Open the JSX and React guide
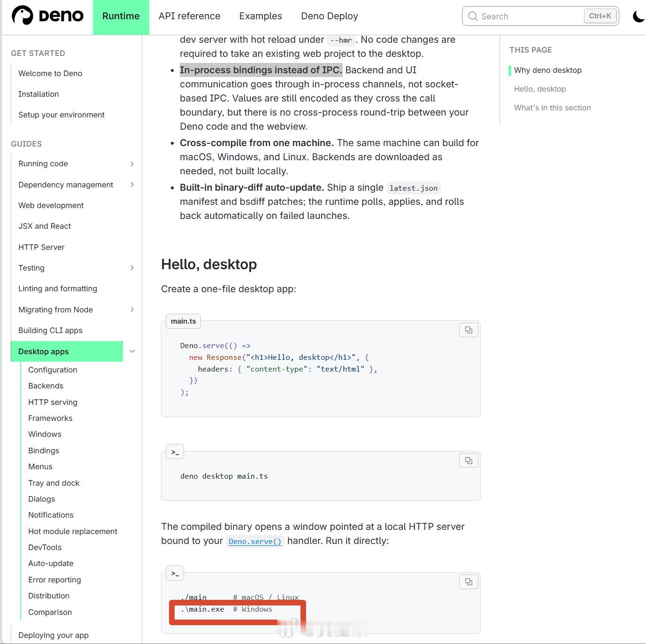 pos(45,226)
